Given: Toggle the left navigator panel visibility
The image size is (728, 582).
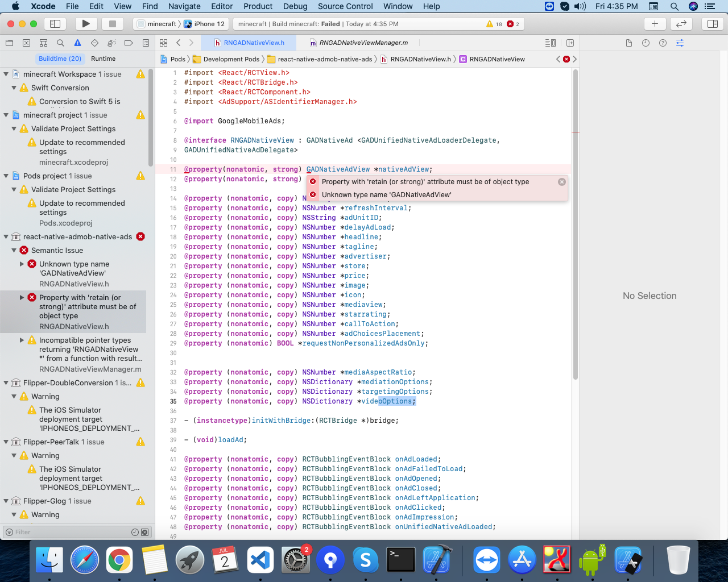Looking at the screenshot, I should (55, 23).
